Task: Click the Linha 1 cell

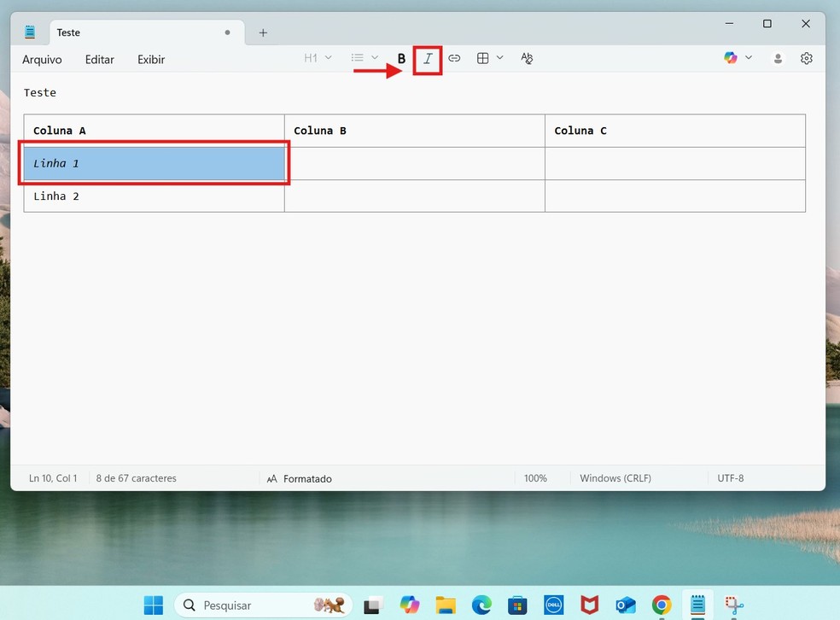Action: 154,163
